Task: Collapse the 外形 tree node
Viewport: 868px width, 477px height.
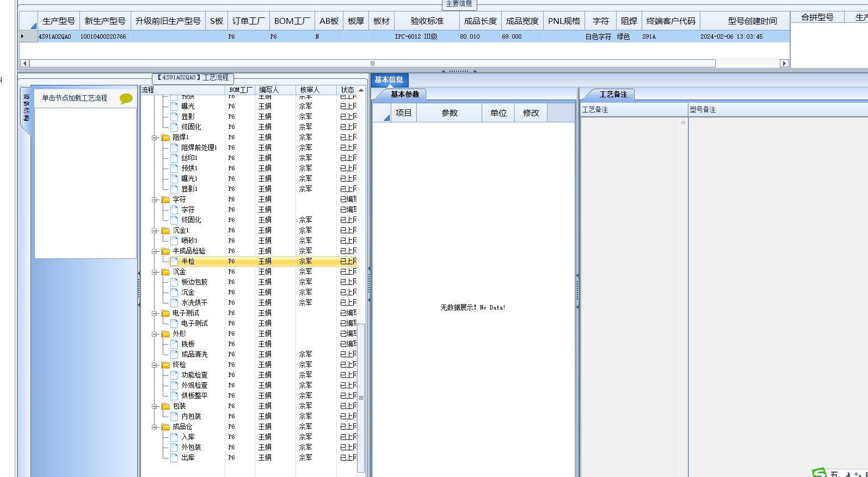Action: point(155,334)
